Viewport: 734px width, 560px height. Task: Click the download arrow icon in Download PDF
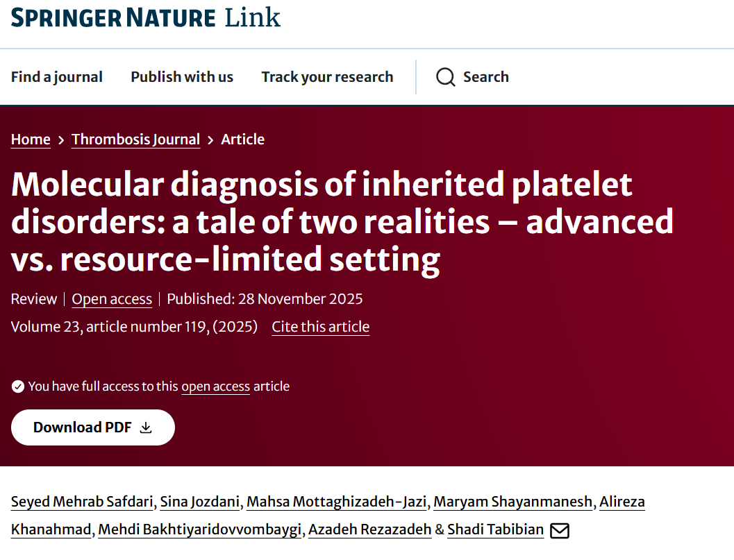click(x=145, y=427)
